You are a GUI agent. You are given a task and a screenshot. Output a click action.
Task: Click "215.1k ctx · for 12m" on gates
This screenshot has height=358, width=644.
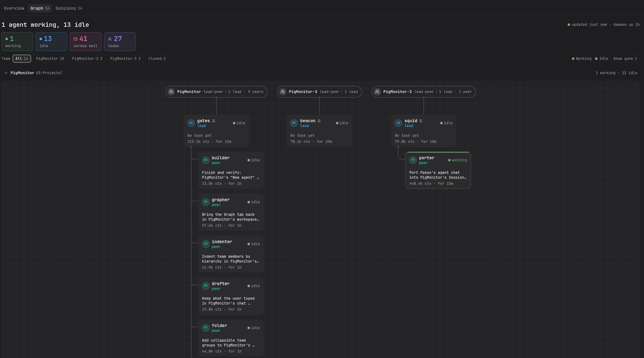click(x=209, y=142)
